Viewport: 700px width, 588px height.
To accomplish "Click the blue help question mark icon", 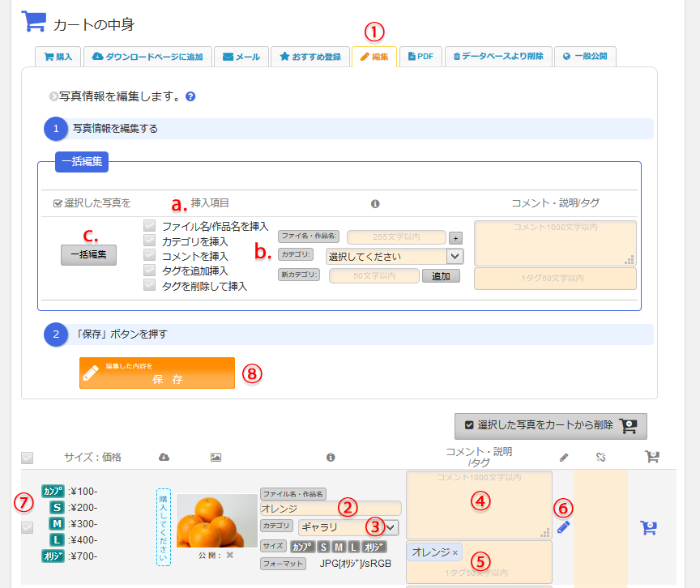I will coord(190,96).
